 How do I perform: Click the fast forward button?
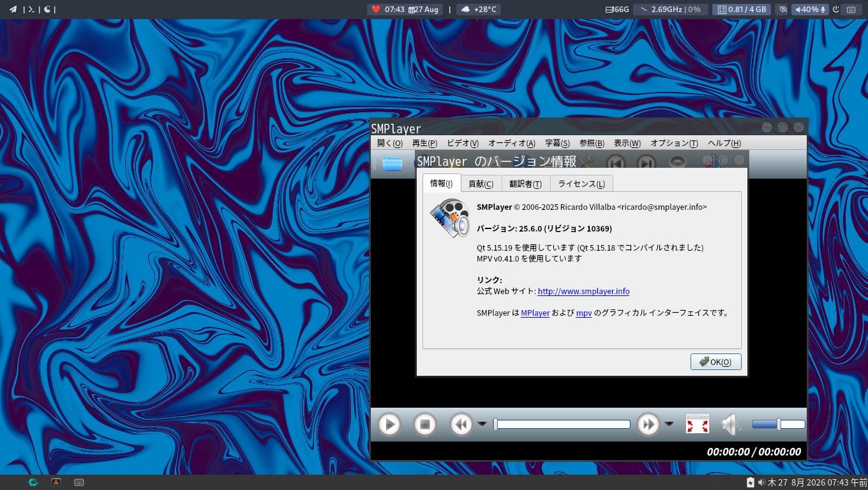648,424
